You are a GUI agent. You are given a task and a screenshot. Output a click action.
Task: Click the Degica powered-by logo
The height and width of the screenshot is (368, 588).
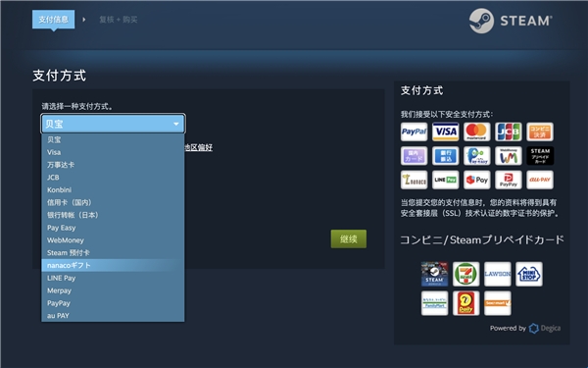[x=545, y=328]
